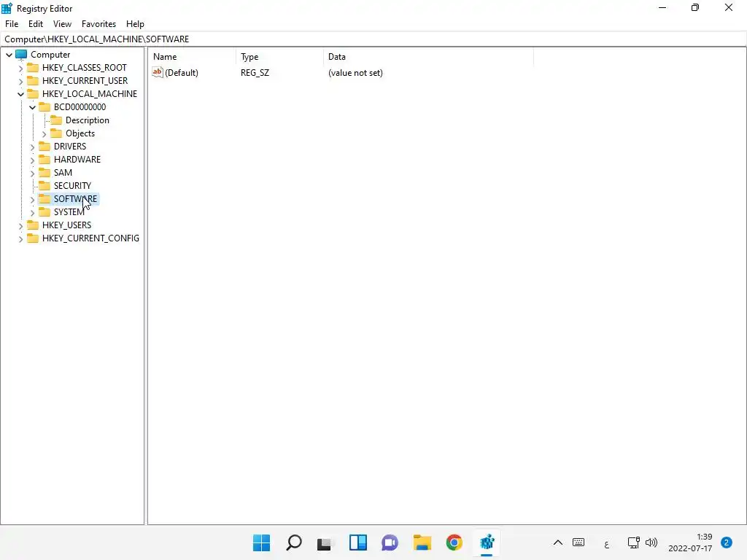Open the Help menu
The width and height of the screenshot is (747, 560).
135,24
